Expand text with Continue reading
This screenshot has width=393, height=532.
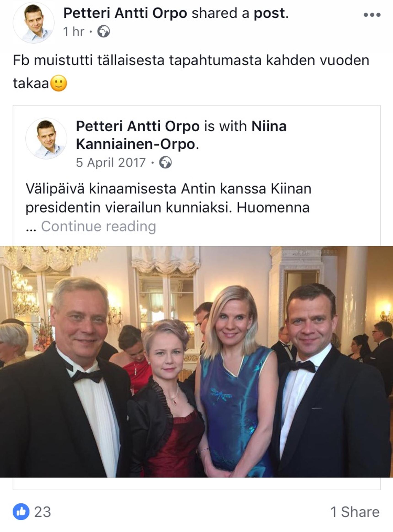click(99, 226)
